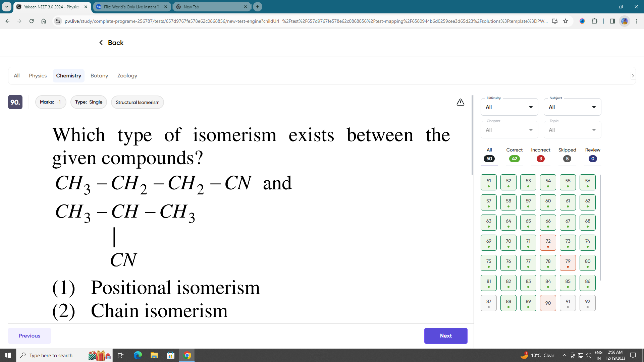Filter by Incorrect questions count

tap(540, 159)
